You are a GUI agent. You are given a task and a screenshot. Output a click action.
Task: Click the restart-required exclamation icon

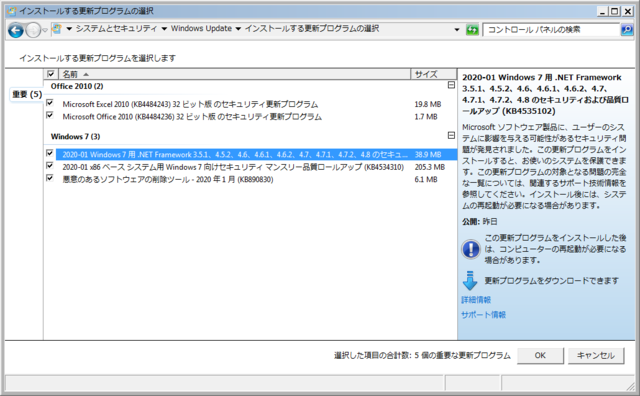(x=471, y=249)
